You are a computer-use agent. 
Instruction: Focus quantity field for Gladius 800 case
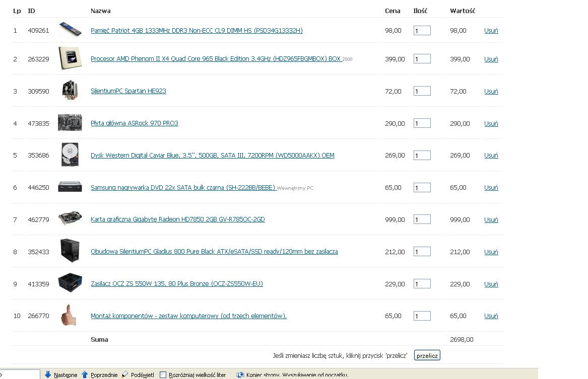(422, 252)
